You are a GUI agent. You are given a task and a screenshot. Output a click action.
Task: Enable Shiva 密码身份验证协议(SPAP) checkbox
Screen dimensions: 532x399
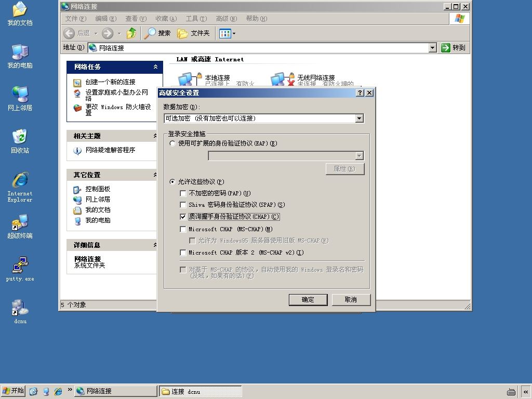click(183, 205)
